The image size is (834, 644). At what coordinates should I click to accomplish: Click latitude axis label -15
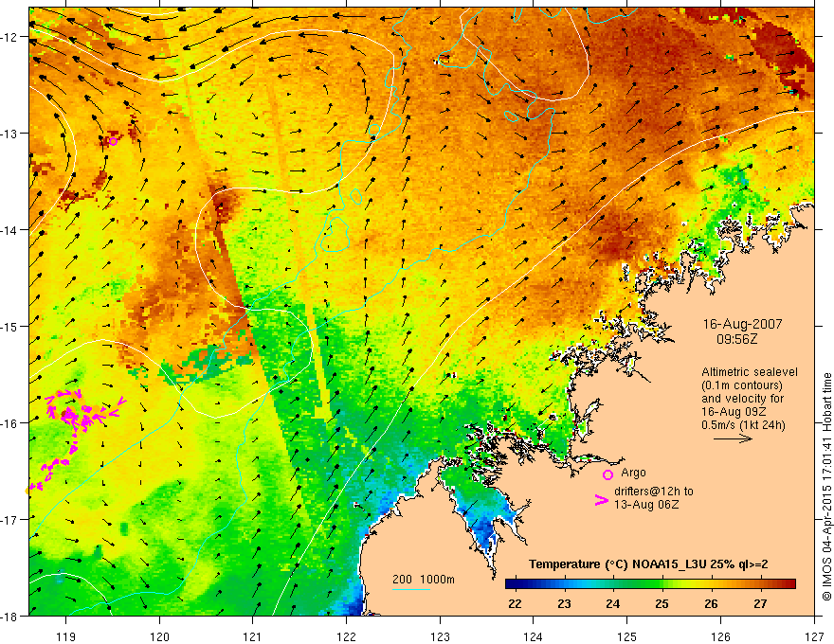(x=10, y=326)
